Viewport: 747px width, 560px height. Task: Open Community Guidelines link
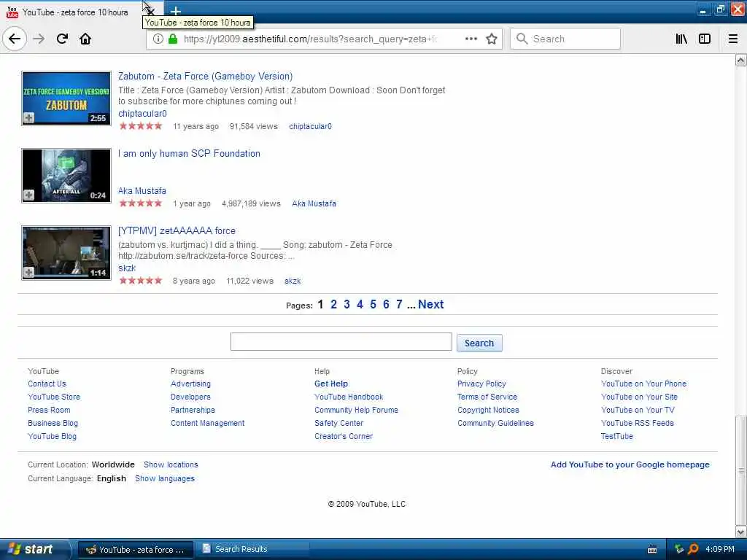495,423
